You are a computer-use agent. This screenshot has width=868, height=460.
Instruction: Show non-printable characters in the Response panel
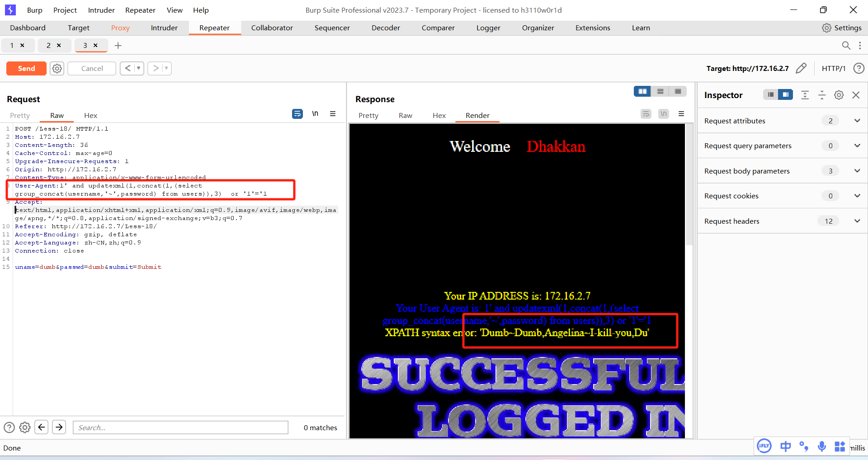coord(663,114)
